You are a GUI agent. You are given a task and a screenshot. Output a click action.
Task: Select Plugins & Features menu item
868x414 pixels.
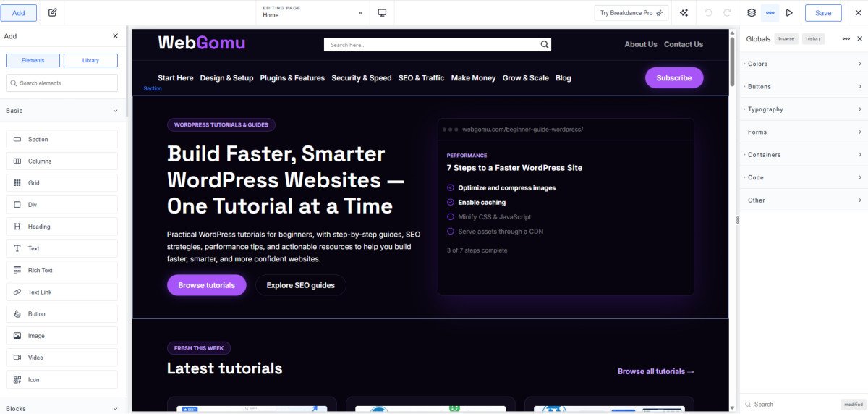[x=292, y=77]
